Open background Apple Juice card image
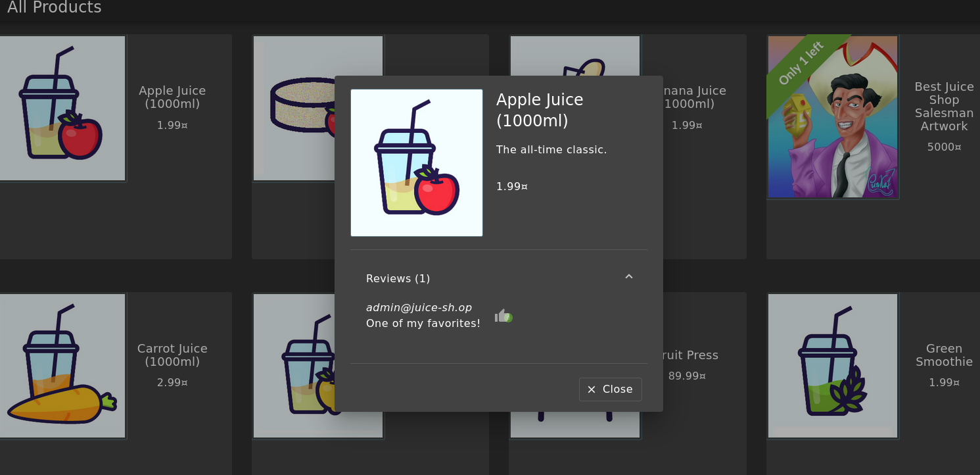The image size is (980, 475). pos(61,108)
